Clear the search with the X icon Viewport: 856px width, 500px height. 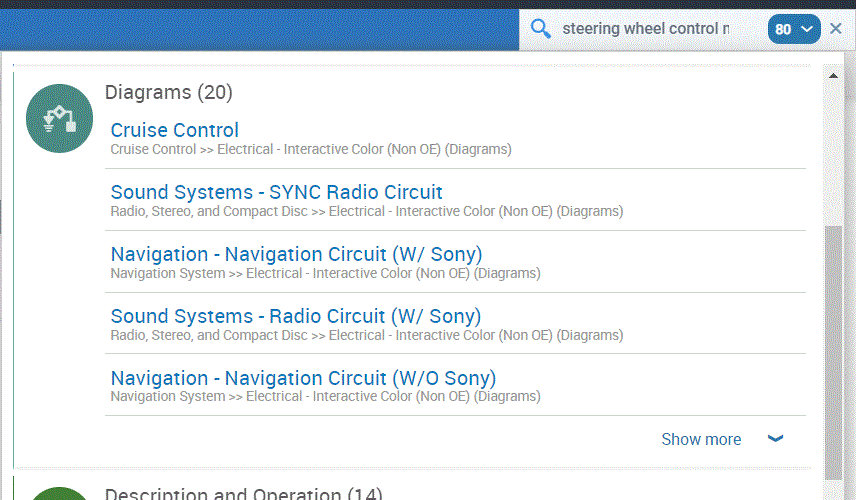[x=836, y=29]
